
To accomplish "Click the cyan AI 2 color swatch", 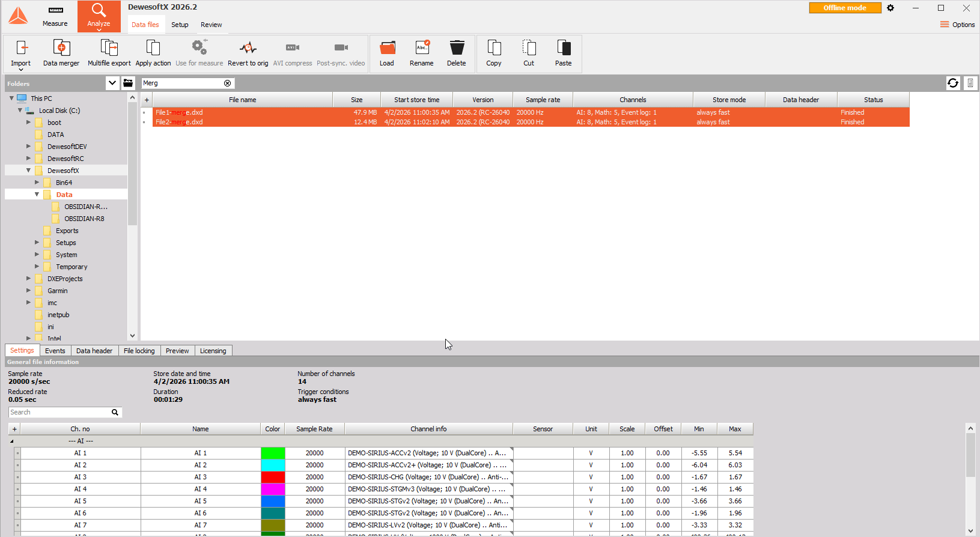I will (x=273, y=465).
